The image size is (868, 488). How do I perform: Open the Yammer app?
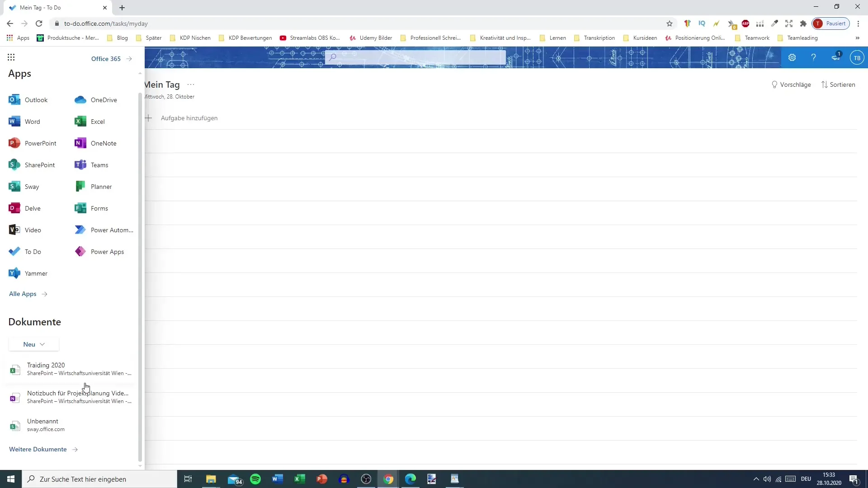tap(28, 273)
